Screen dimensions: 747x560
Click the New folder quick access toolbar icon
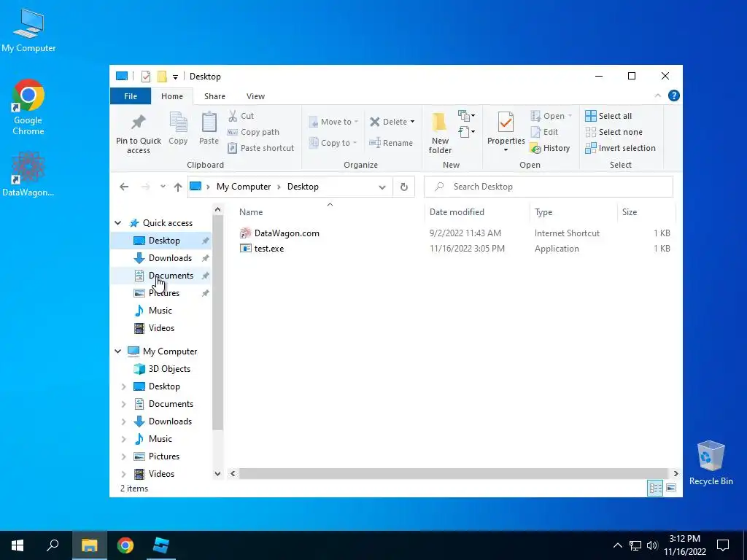click(162, 76)
